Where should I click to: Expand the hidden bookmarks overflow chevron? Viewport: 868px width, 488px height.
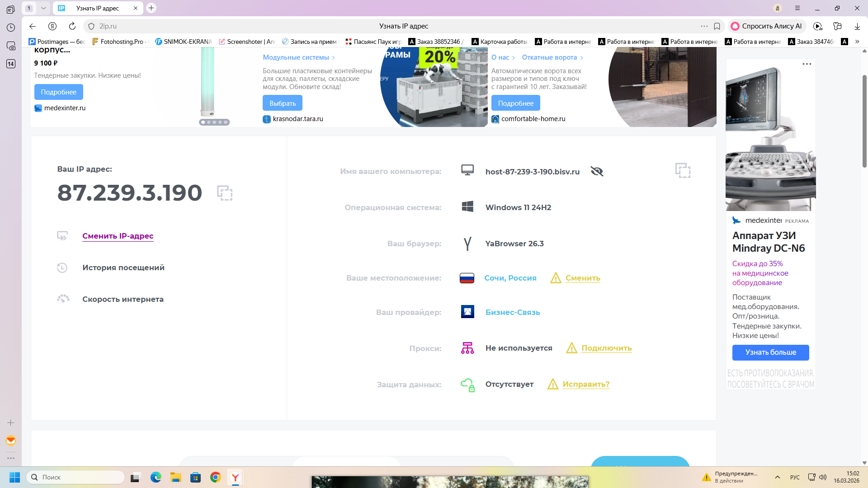(857, 42)
